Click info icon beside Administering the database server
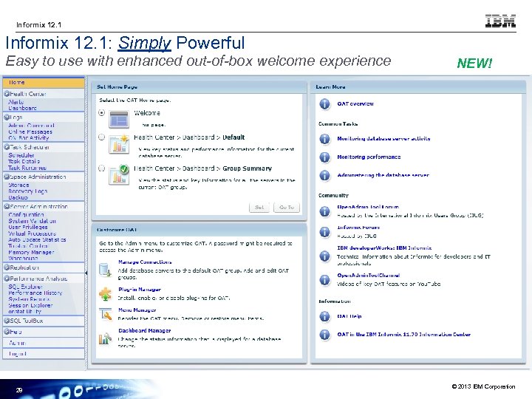The width and height of the screenshot is (532, 399). [x=324, y=175]
